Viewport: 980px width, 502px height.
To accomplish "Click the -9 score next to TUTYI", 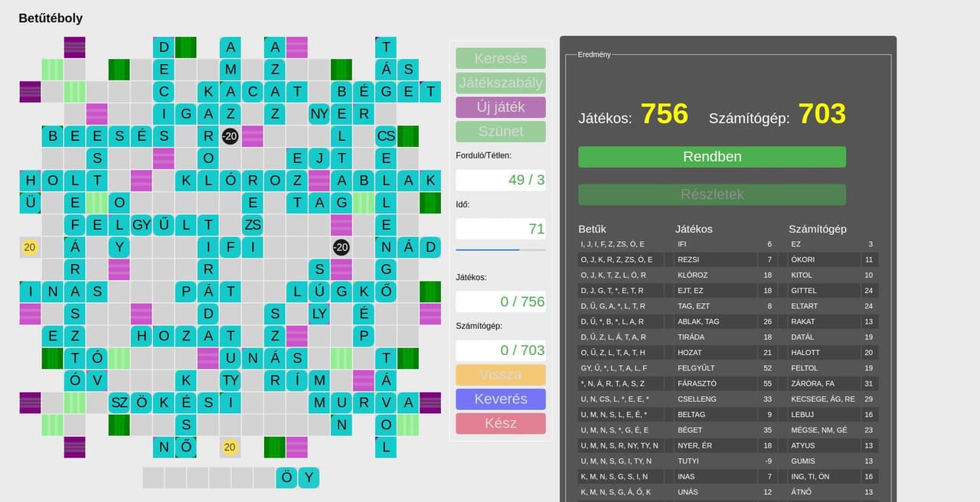I will (x=767, y=461).
